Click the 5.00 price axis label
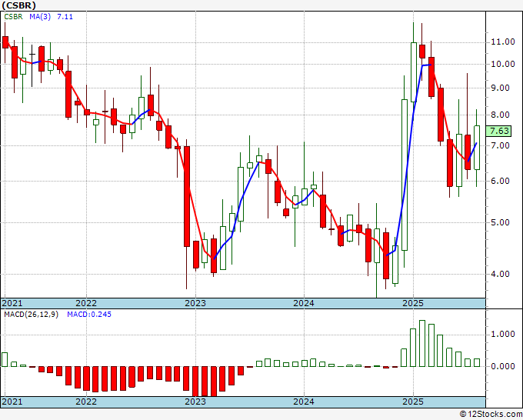The image size is (523, 420). click(x=501, y=222)
